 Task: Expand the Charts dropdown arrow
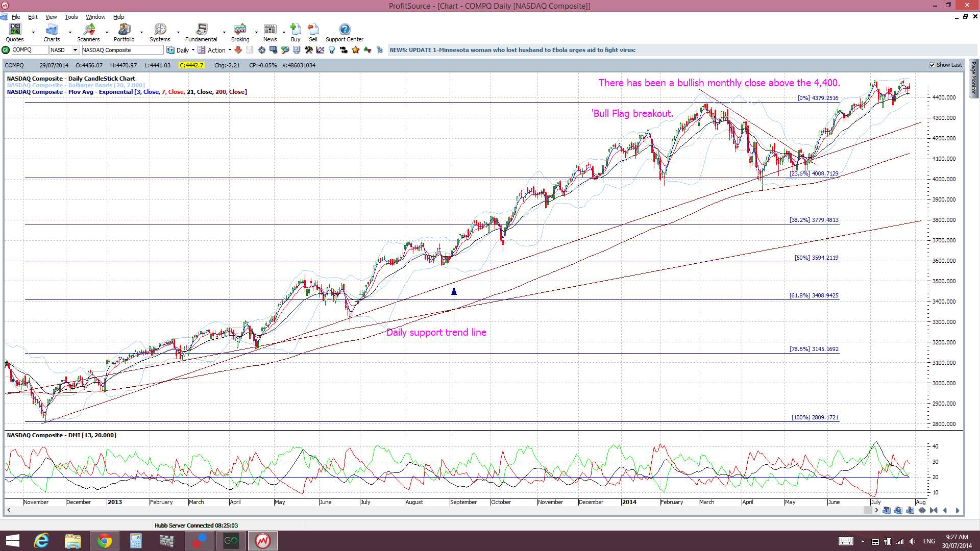tap(70, 33)
